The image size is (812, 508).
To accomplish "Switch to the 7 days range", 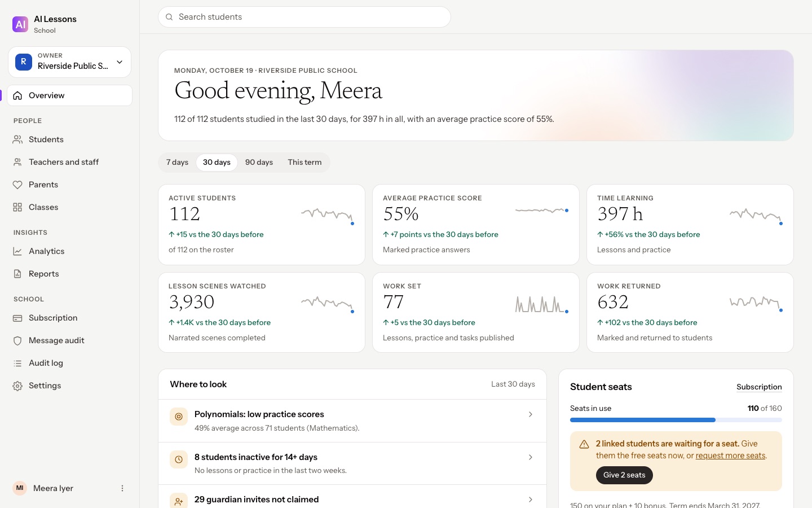I will pos(177,162).
